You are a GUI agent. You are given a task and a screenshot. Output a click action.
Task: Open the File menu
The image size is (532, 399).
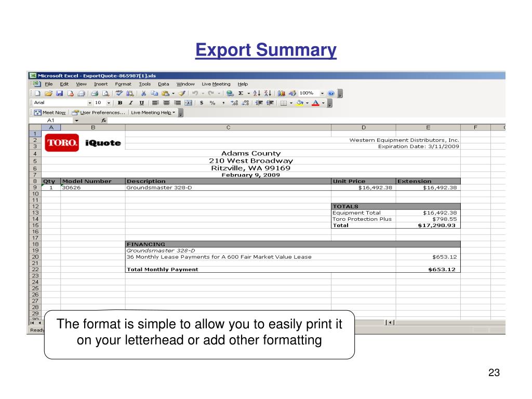pyautogui.click(x=49, y=84)
